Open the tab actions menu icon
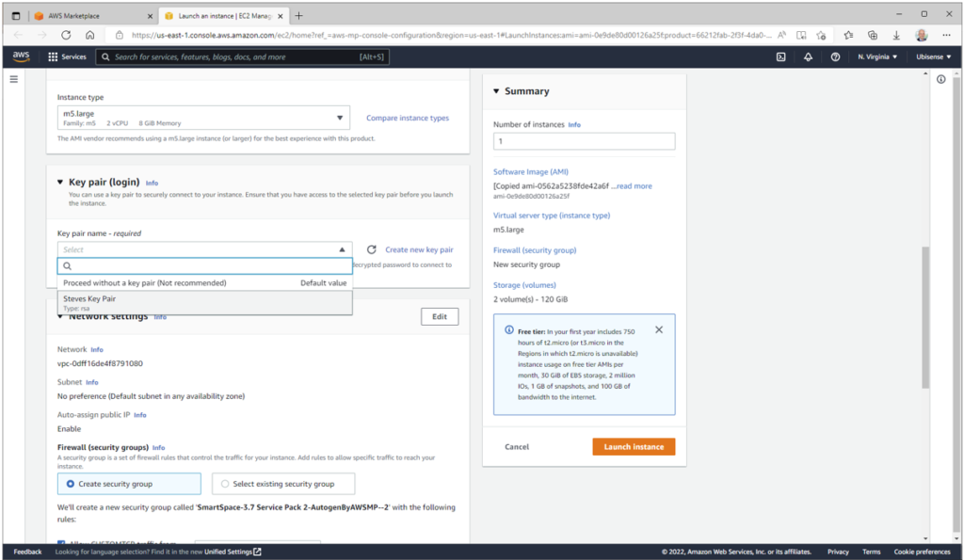This screenshot has height=560, width=964. coord(16,16)
